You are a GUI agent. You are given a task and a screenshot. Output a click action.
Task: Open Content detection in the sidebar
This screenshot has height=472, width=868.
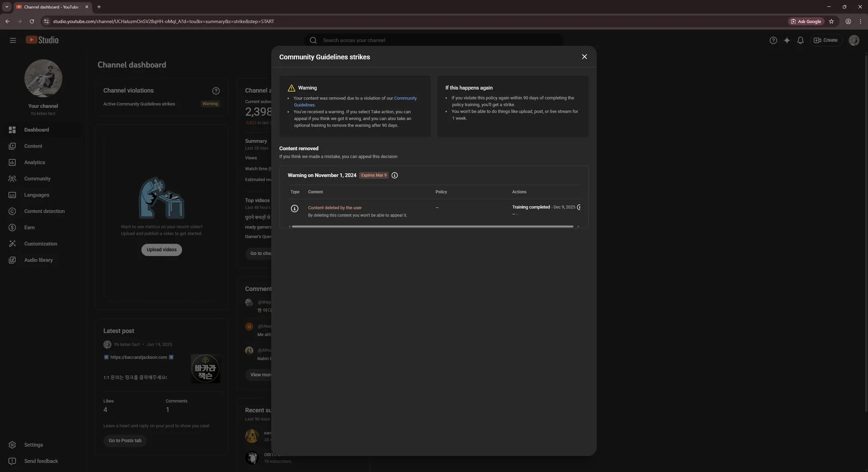[43, 211]
